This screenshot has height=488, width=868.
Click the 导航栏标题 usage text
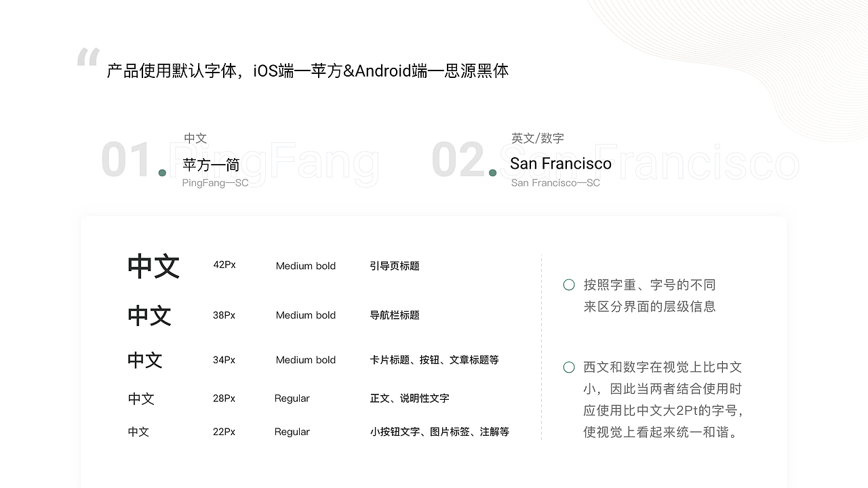click(395, 315)
